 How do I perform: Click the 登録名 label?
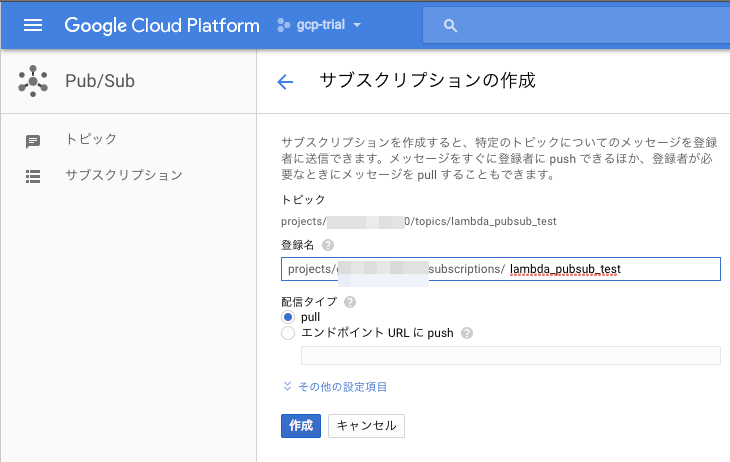point(297,245)
